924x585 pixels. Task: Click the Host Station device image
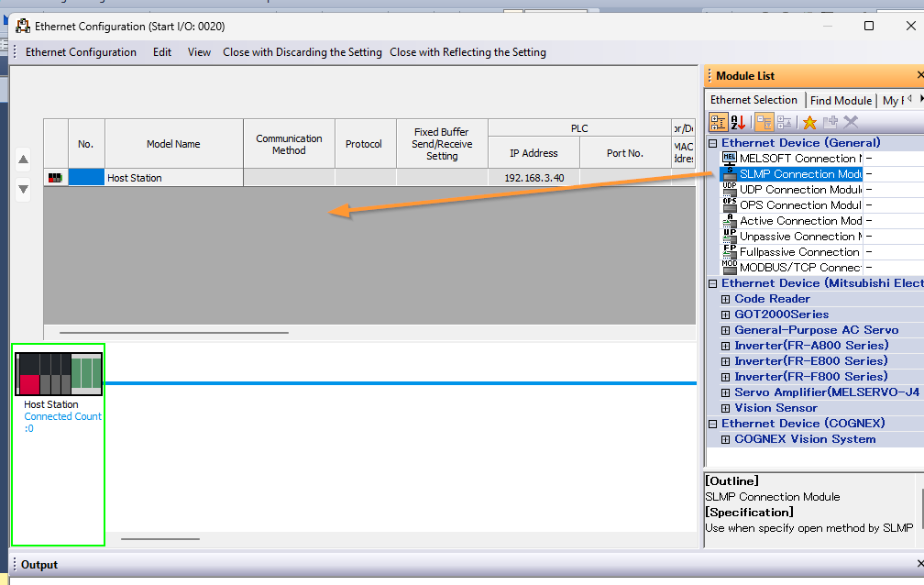pos(59,374)
